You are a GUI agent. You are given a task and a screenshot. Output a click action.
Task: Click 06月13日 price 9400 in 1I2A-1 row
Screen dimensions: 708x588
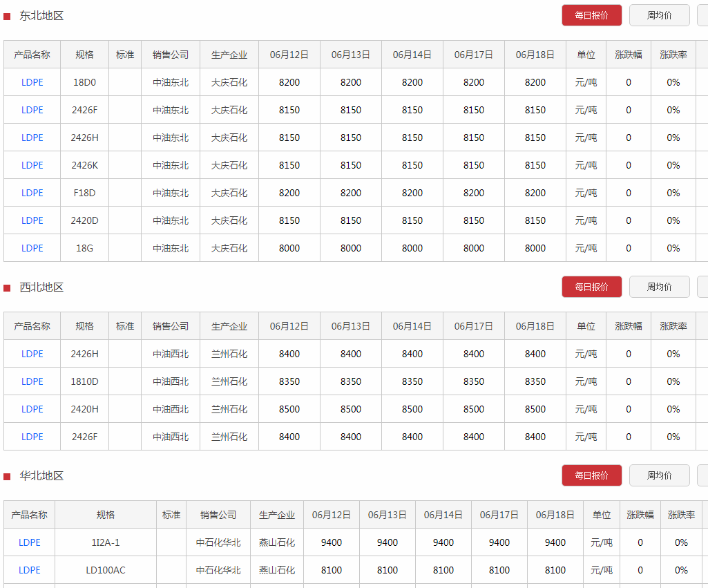pos(388,542)
